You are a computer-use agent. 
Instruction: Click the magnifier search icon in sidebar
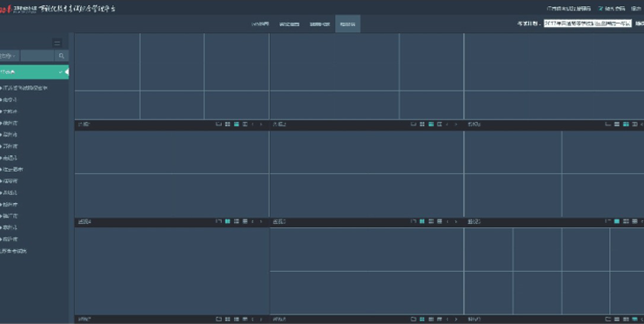point(62,56)
